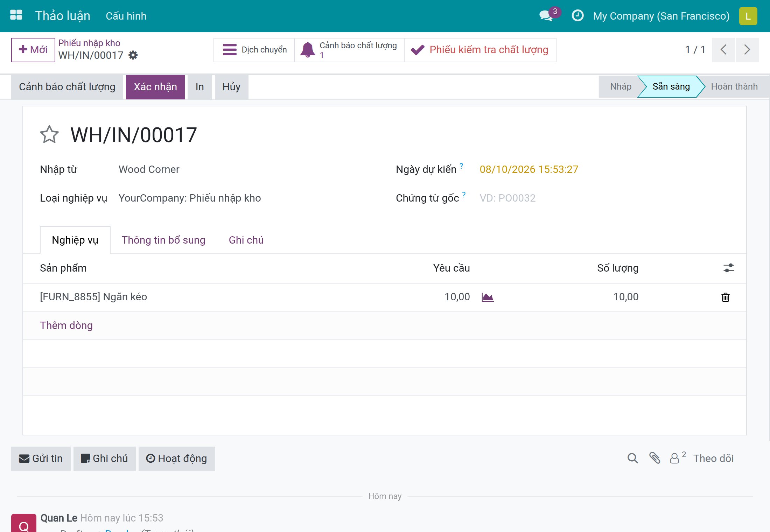Show followers list icon with count 2
This screenshot has width=770, height=532.
click(677, 457)
